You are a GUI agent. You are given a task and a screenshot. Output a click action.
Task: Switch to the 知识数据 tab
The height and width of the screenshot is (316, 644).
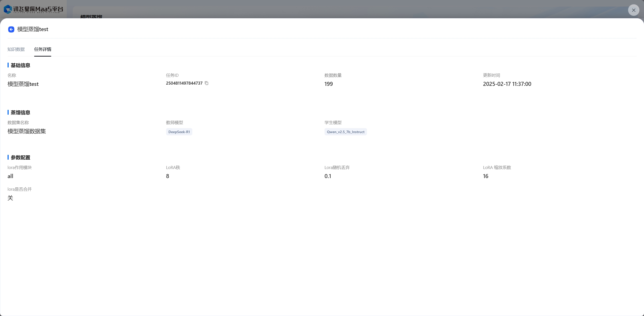[x=16, y=49]
